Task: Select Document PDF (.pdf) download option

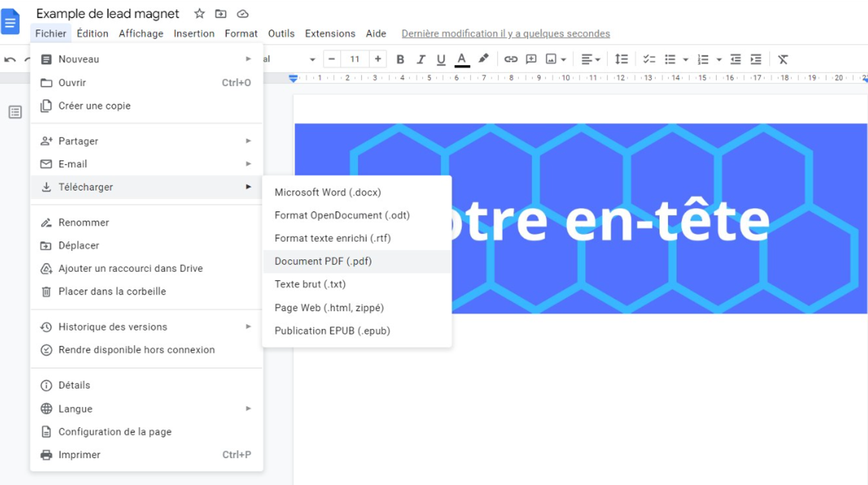Action: pos(323,261)
